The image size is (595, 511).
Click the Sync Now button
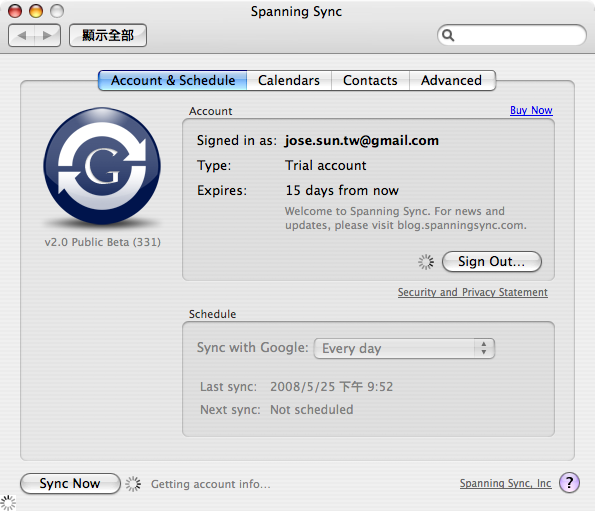click(70, 483)
